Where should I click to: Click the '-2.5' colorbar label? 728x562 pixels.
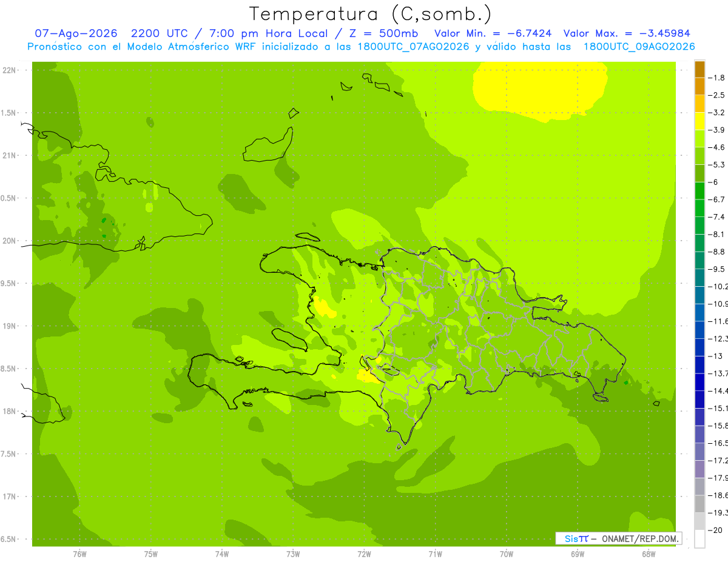(x=718, y=95)
